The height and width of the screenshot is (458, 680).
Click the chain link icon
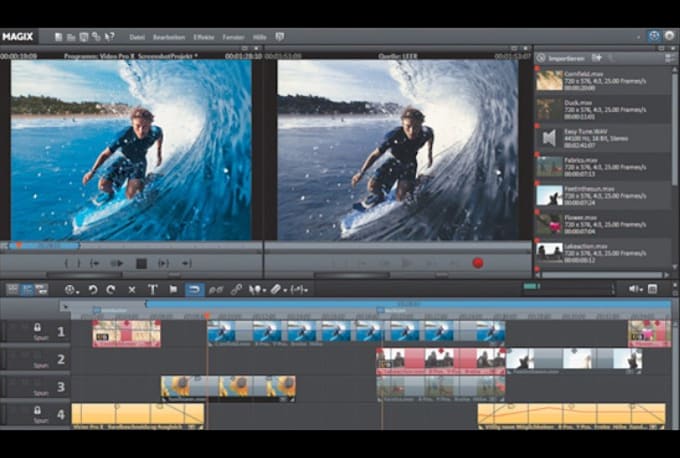pyautogui.click(x=236, y=289)
